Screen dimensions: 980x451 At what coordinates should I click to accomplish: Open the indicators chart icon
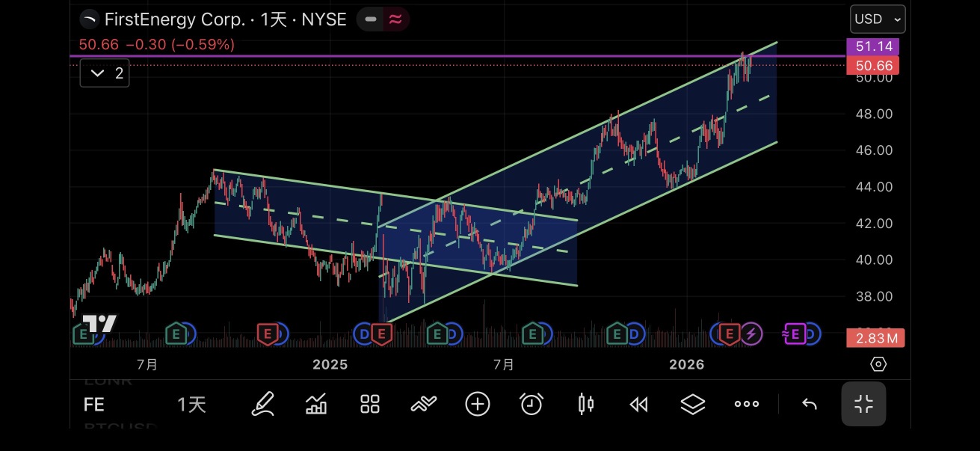tap(316, 405)
